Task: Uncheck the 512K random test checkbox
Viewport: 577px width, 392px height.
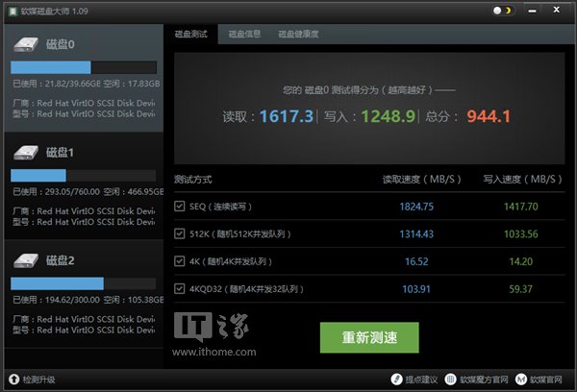Action: click(x=179, y=233)
